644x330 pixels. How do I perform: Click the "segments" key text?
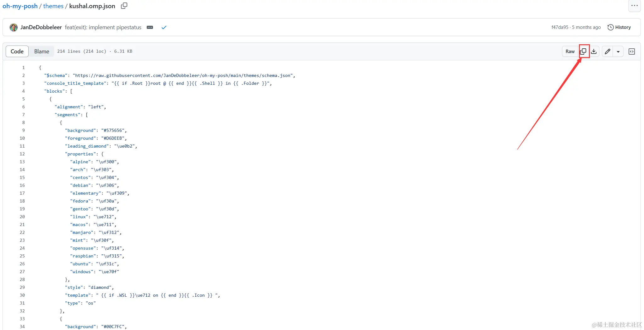click(68, 115)
